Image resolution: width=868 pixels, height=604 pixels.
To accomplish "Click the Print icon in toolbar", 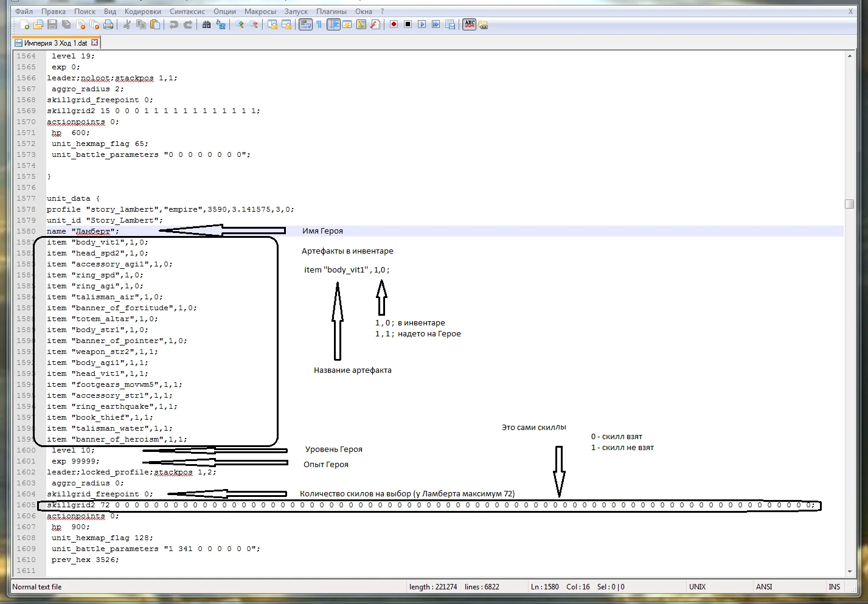I will 108,25.
